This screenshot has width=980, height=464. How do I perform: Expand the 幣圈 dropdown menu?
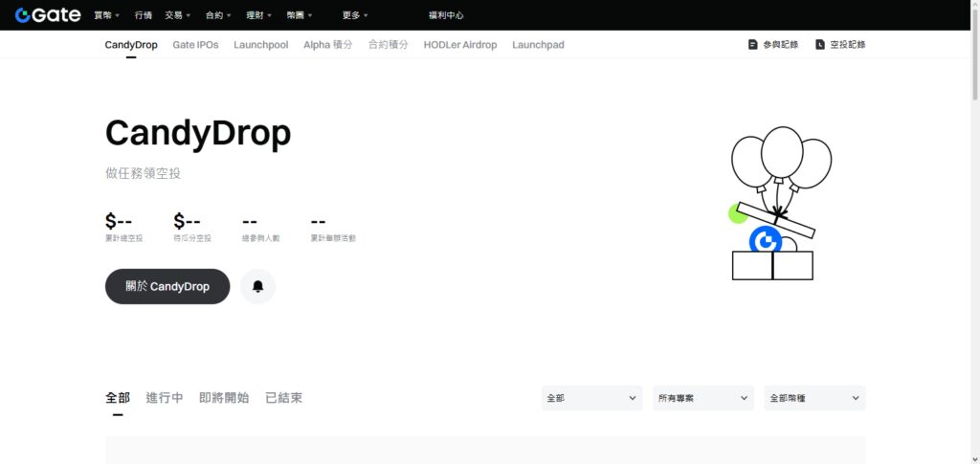pos(300,15)
